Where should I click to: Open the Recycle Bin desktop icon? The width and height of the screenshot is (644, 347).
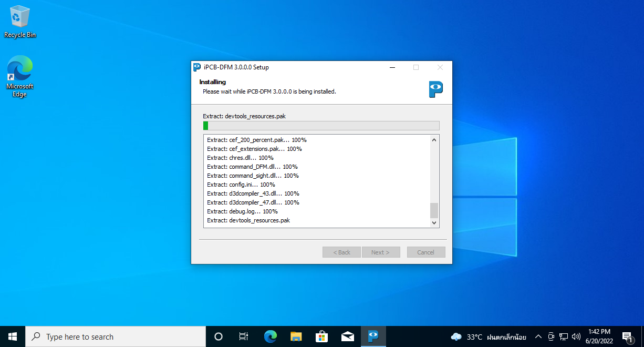coord(20,22)
